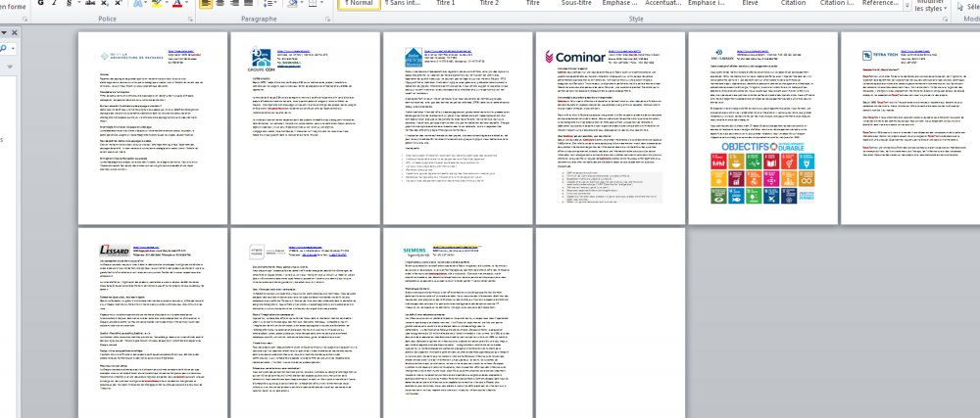Center the paragraph text

(x=220, y=3)
